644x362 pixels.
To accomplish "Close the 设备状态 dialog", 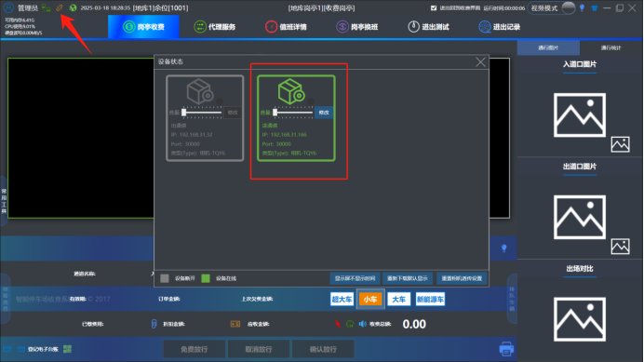I will (480, 62).
